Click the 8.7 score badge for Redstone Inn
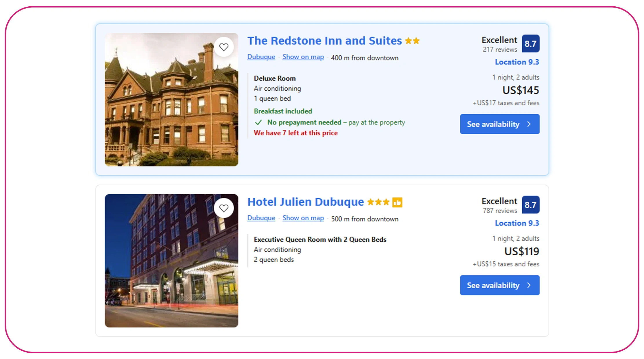This screenshot has height=359, width=644. [x=530, y=43]
